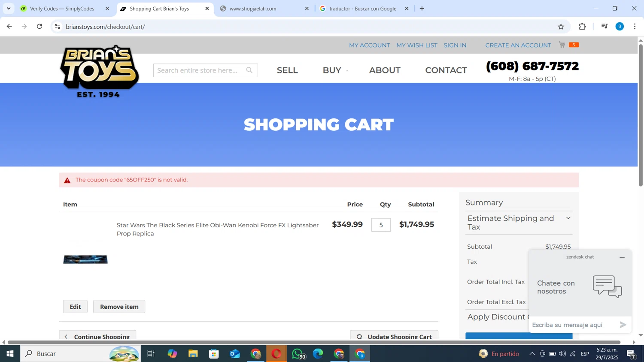This screenshot has height=362, width=644.
Task: Open a new browser tab
Action: click(x=422, y=9)
